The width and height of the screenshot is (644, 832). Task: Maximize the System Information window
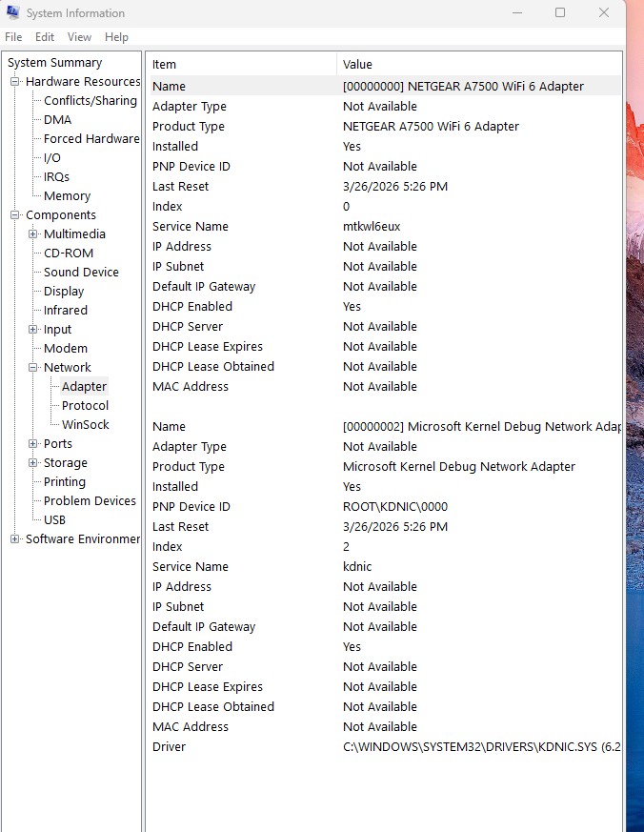[560, 12]
